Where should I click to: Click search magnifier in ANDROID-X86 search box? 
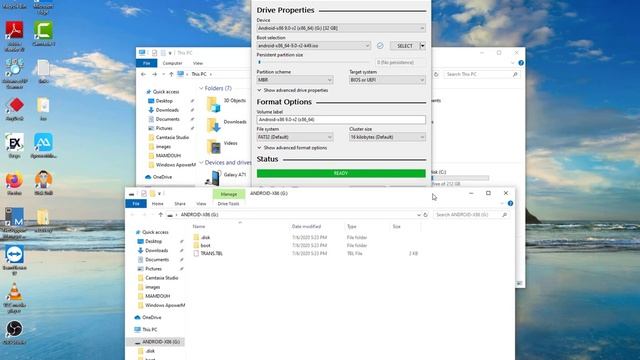coord(504,215)
